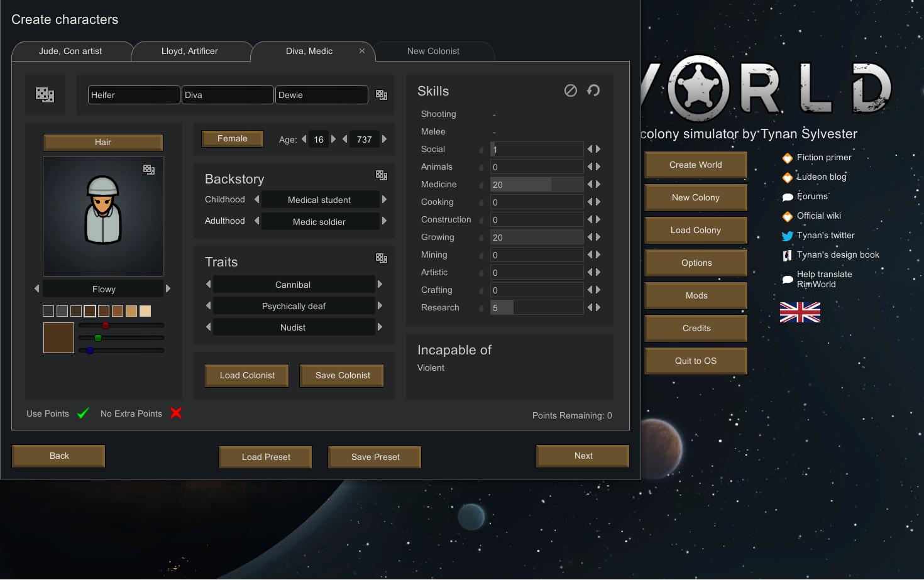Toggle the Use Points green checkmark
Viewport: 924px width, 580px height.
pos(83,413)
